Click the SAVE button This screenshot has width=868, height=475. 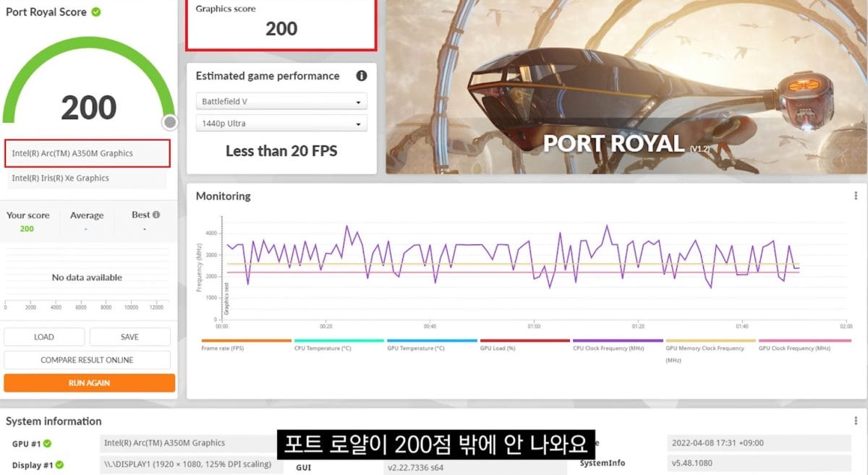[x=130, y=337]
